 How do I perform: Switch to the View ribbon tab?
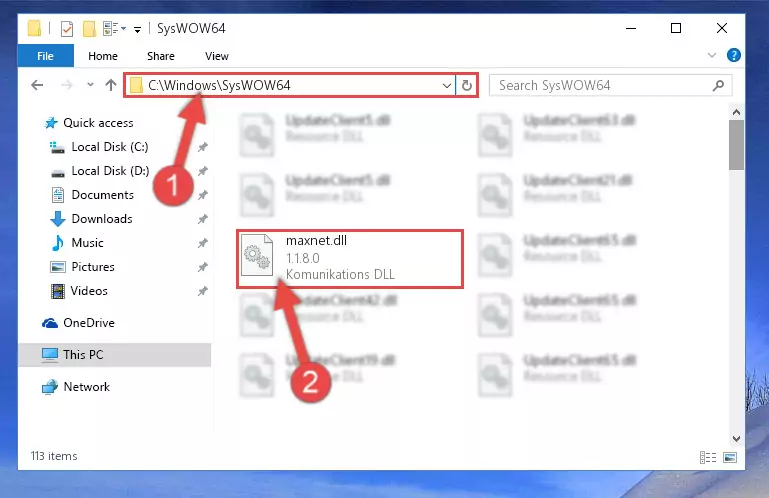[217, 56]
